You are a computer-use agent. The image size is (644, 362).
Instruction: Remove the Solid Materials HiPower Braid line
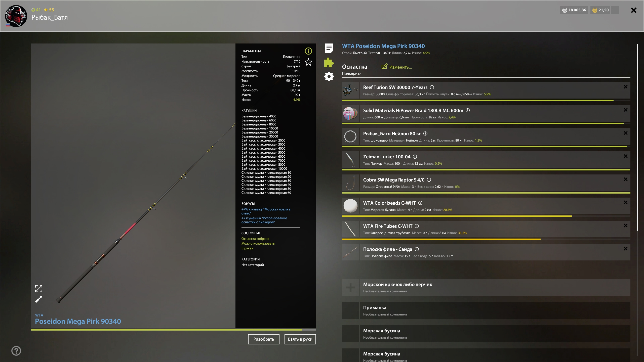click(x=625, y=110)
